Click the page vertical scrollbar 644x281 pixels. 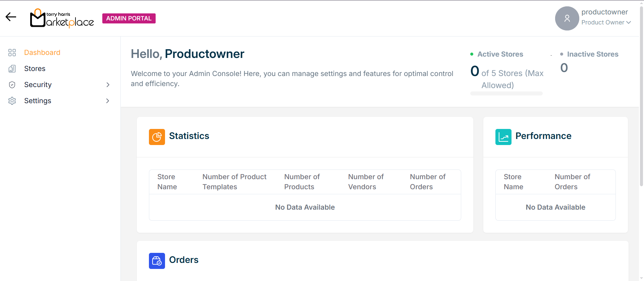(x=641, y=100)
